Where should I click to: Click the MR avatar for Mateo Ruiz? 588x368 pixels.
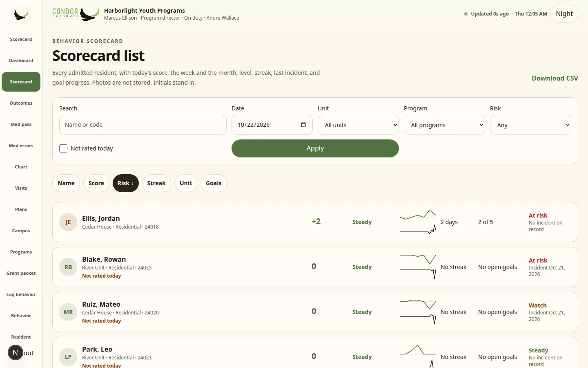tap(68, 312)
